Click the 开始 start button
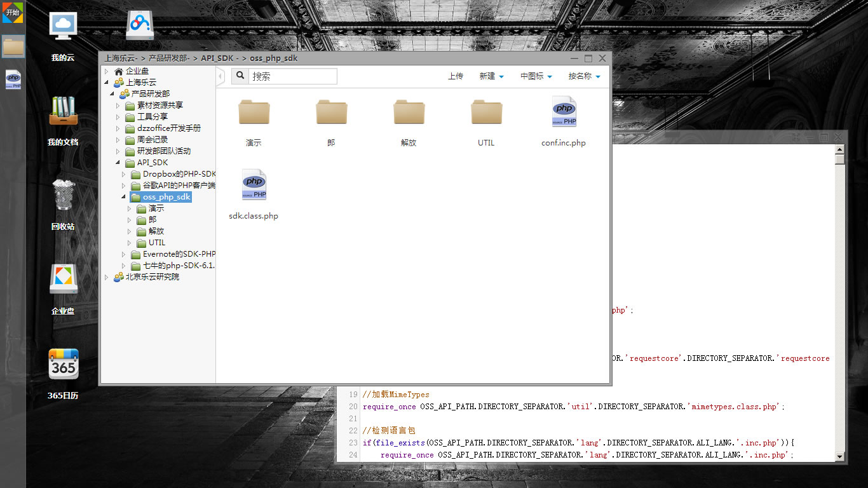868x488 pixels. pos(13,11)
